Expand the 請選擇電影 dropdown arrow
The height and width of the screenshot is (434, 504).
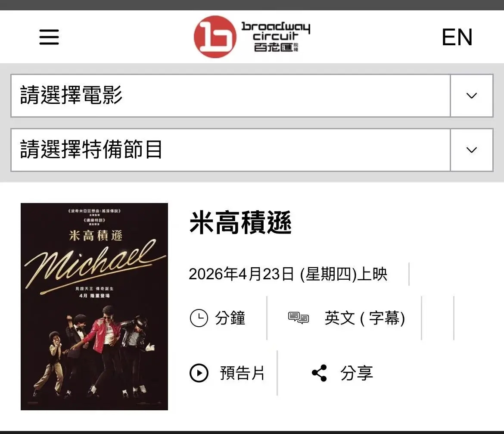pos(472,96)
